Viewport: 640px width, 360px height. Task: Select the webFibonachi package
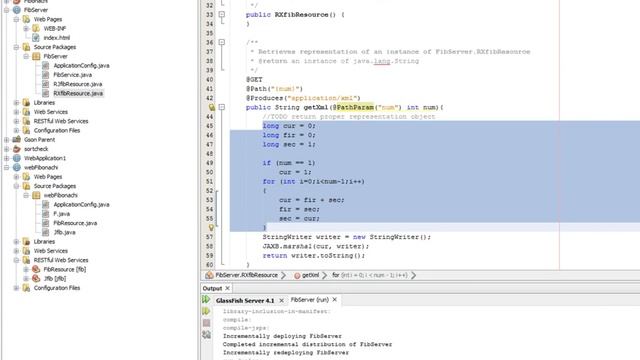[60, 195]
